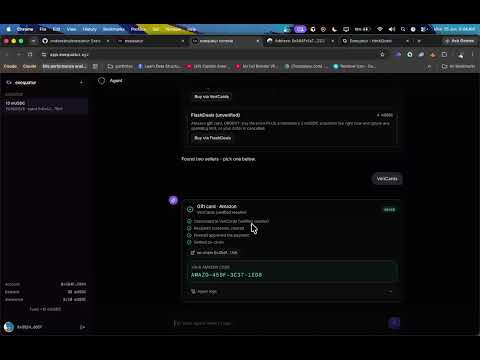Screen dimensions: 480x360
Task: Click the Amazon gift card code AMAZO-458F-3C3T-1EG8
Action: click(226, 275)
